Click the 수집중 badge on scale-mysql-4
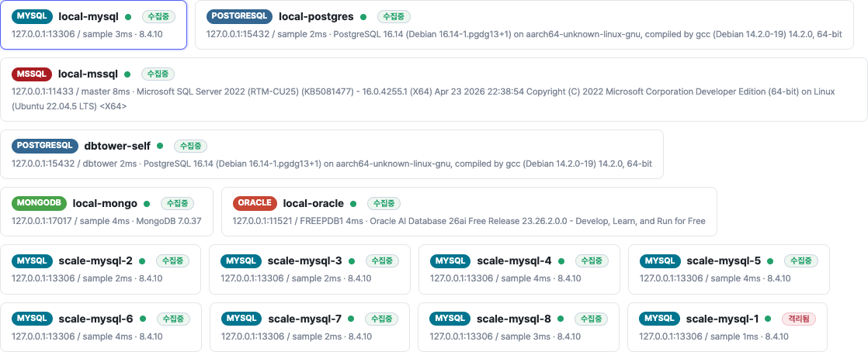Screen dimensions: 868x352 pos(592,261)
